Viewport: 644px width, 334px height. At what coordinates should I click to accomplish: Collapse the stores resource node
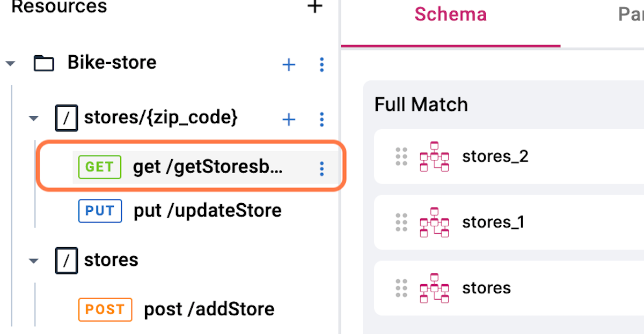pyautogui.click(x=34, y=261)
